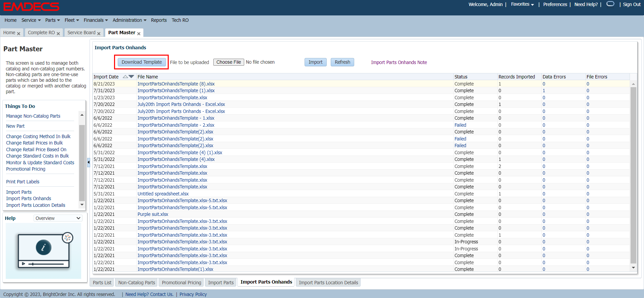This screenshot has width=644, height=298.
Task: Open ImportPartsOnhandsTemplate(1).xlsx in last row
Action: pyautogui.click(x=175, y=269)
